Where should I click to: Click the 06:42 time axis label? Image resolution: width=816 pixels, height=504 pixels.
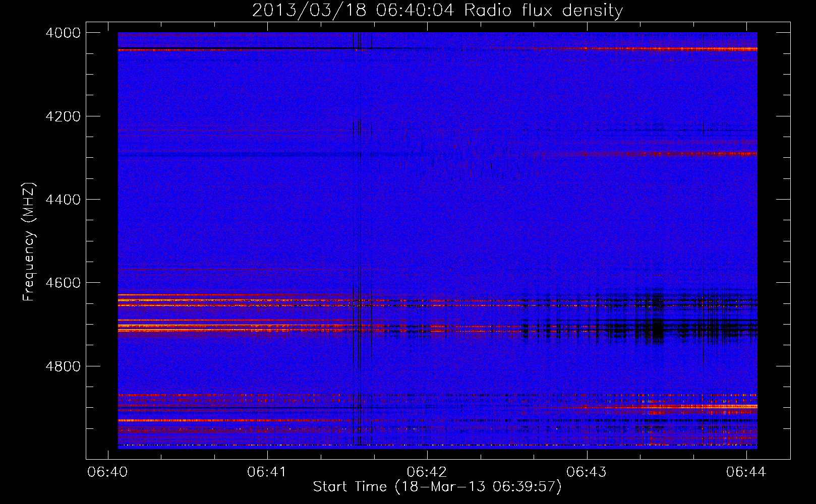point(427,472)
